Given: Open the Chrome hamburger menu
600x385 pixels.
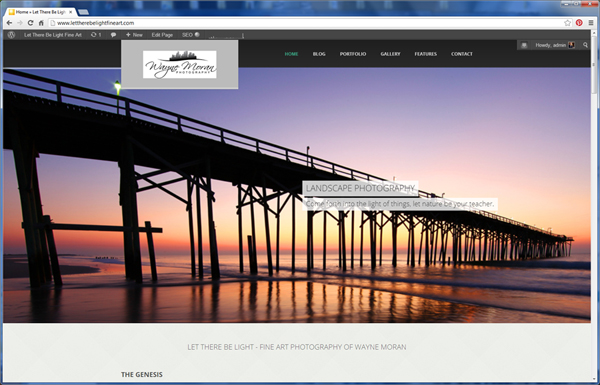Looking at the screenshot, I should [x=591, y=23].
